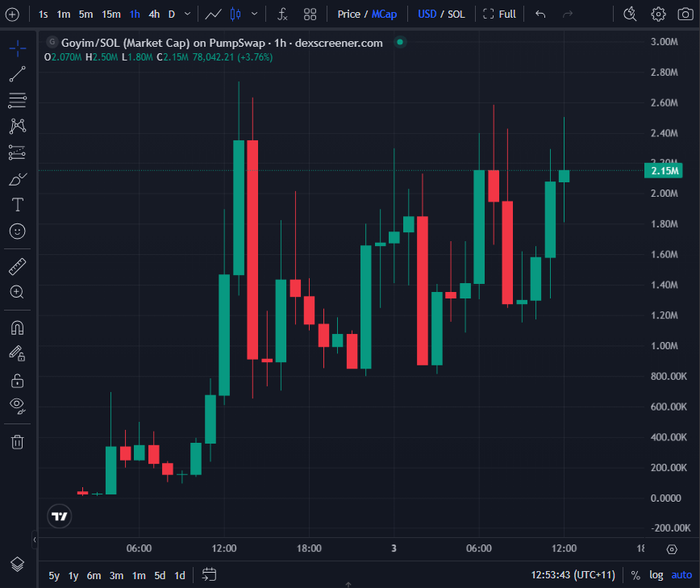Open chart settings gear

pyautogui.click(x=658, y=15)
